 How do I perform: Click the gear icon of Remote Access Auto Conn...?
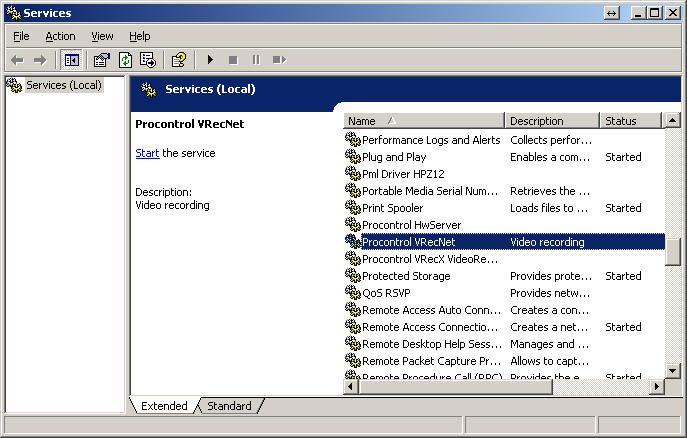click(353, 310)
